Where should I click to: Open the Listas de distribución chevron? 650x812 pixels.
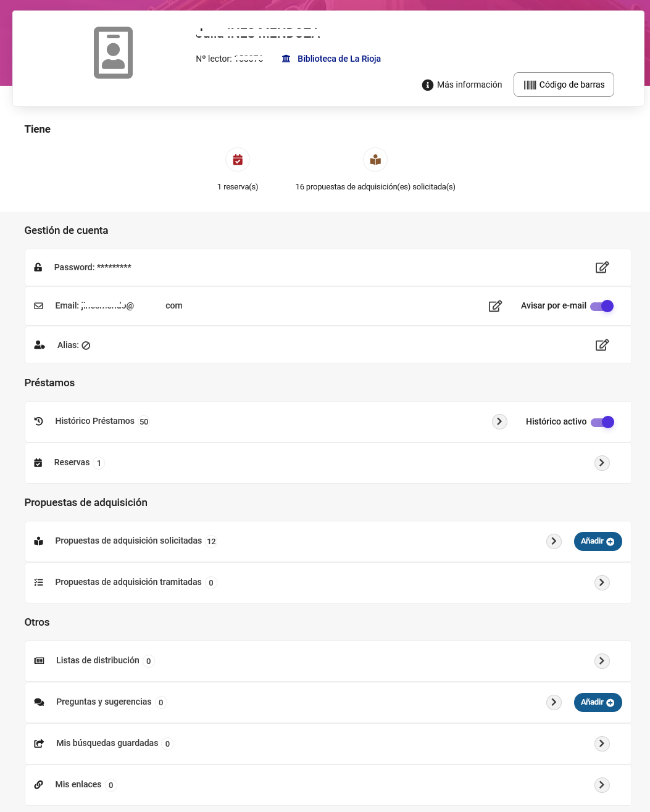tap(602, 661)
